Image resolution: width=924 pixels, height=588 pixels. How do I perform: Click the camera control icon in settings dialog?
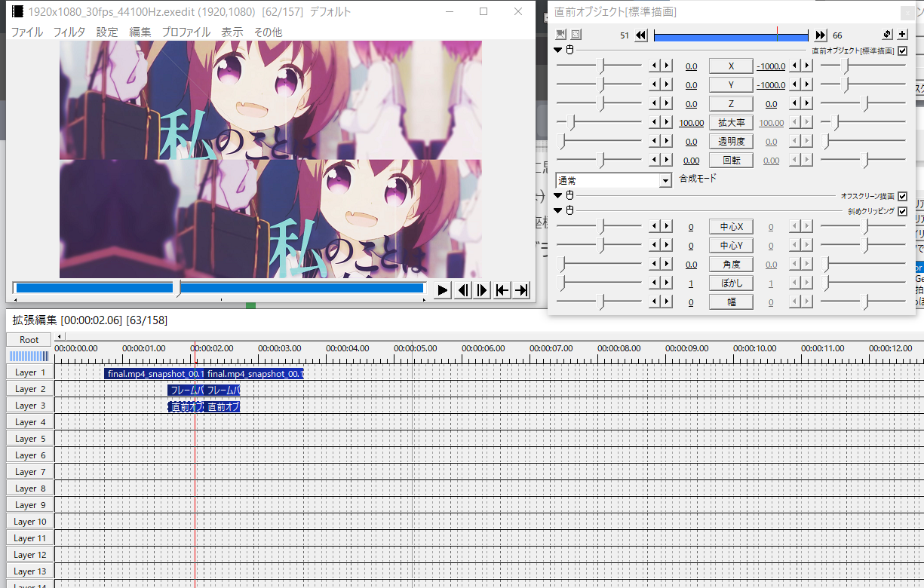(560, 35)
